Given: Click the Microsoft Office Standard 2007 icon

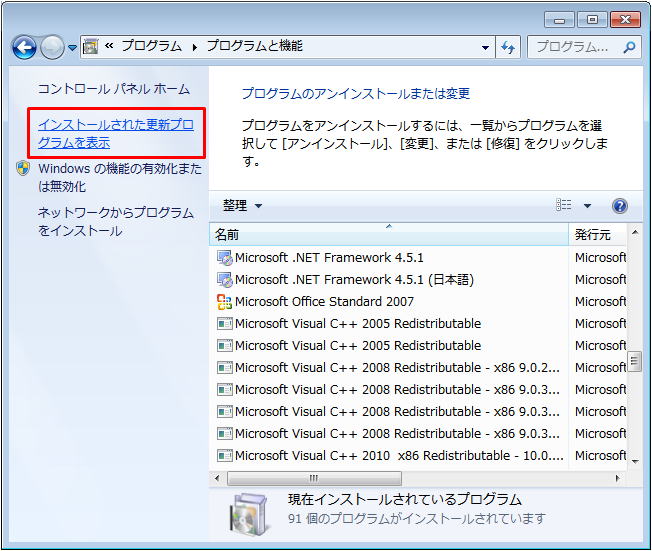Looking at the screenshot, I should pos(225,301).
